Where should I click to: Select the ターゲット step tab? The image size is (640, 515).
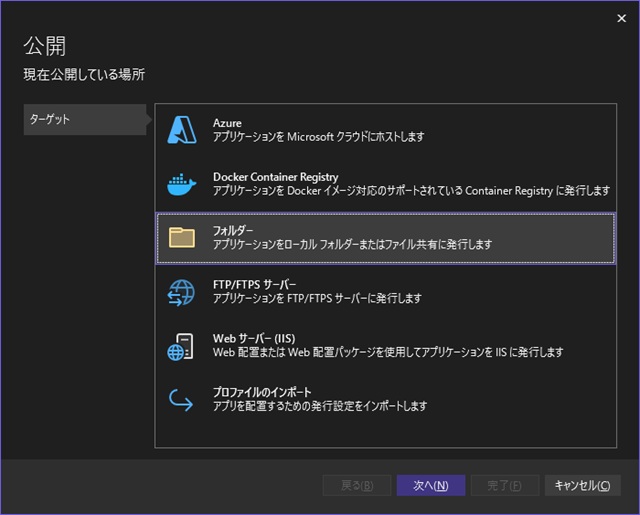pyautogui.click(x=85, y=120)
